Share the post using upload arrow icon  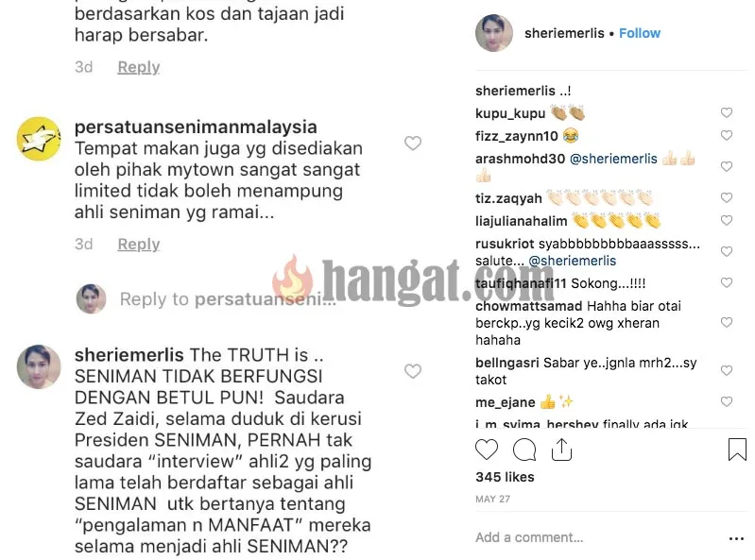pyautogui.click(x=561, y=450)
